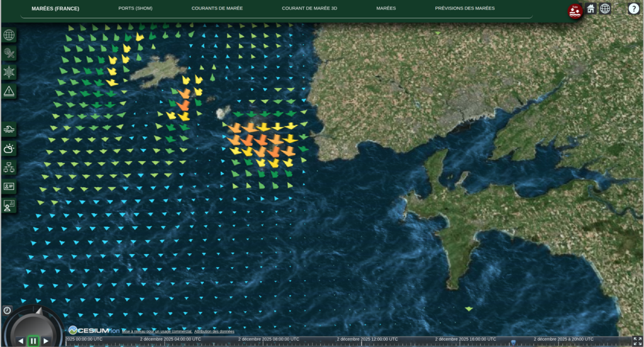Toggle the weather sun-cloud layer icon
Screen dimensions: 644x347
tap(9, 148)
